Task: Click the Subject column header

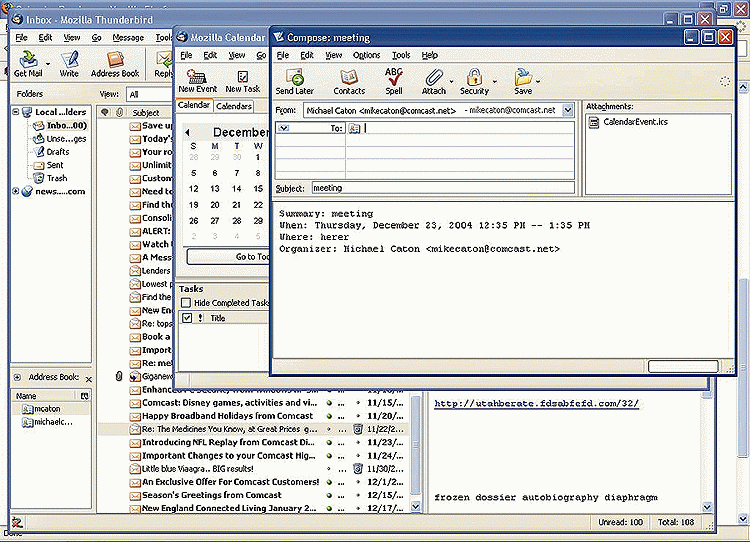Action: coord(147,112)
